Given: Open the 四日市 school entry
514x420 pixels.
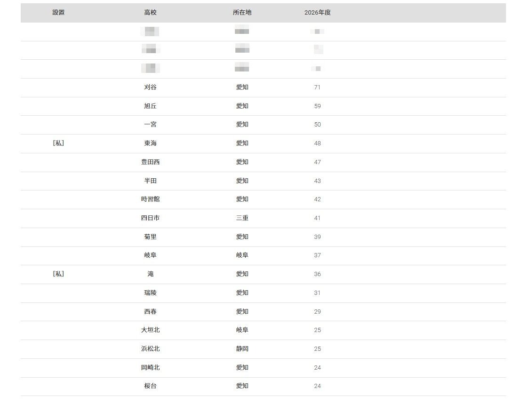Looking at the screenshot, I should pos(150,218).
